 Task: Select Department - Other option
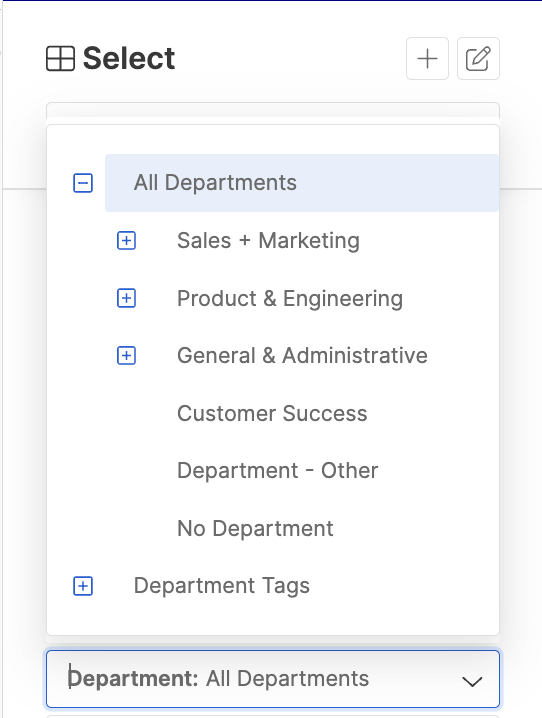coord(277,470)
